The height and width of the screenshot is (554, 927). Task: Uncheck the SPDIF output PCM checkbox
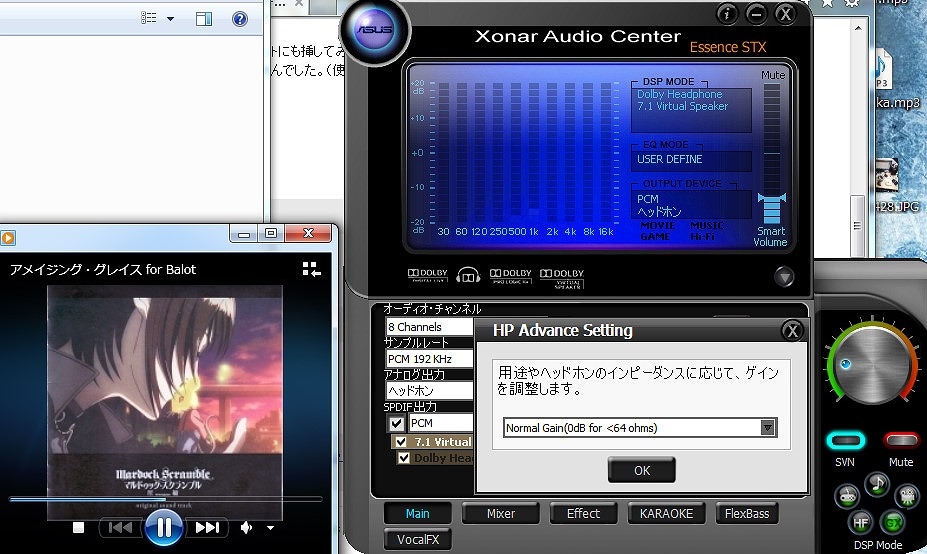tap(396, 423)
